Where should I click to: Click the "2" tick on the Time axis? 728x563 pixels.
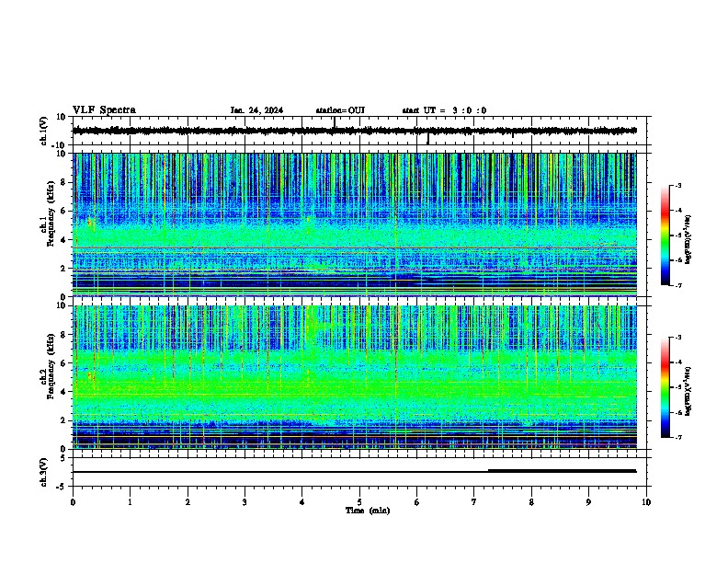pos(188,502)
